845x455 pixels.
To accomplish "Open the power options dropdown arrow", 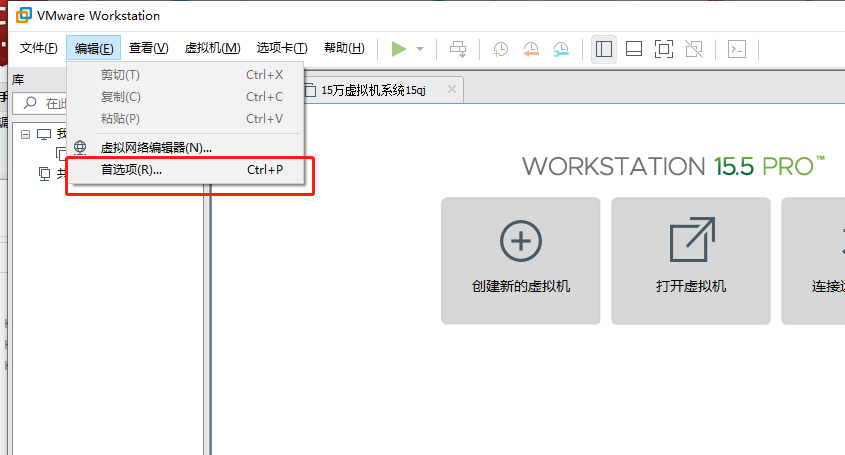I will coord(420,49).
